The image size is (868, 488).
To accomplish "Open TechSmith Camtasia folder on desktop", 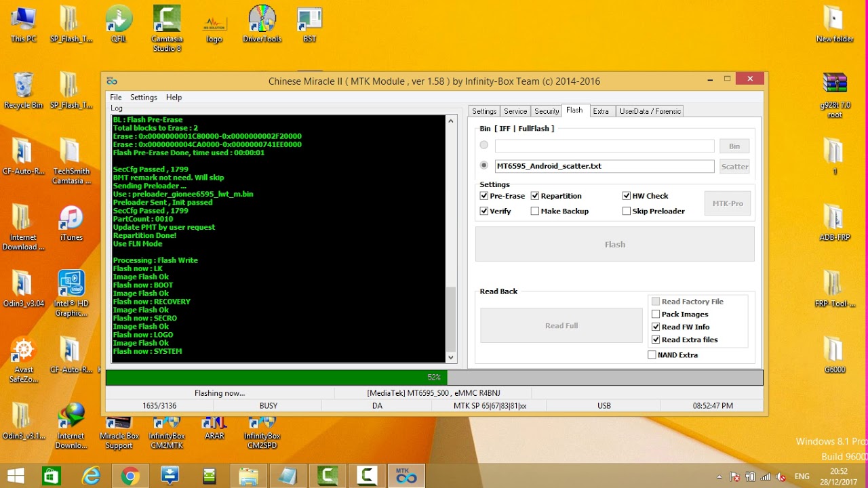I will coord(71,161).
